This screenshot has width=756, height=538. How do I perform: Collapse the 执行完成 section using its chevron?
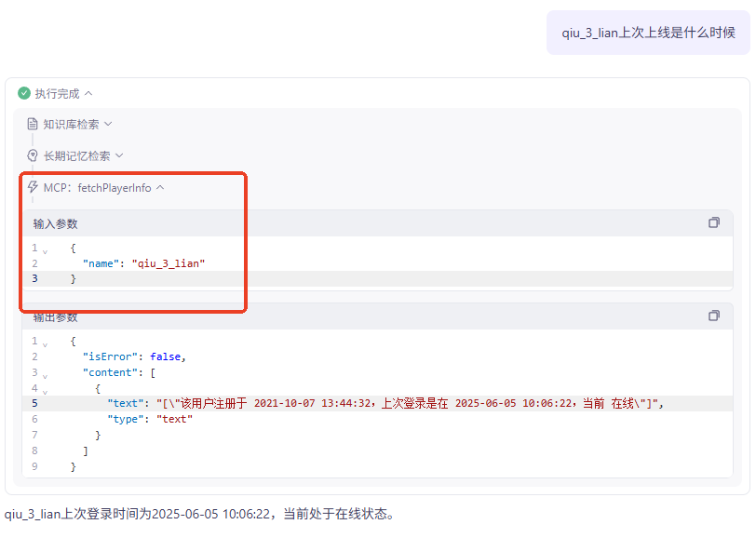point(88,93)
